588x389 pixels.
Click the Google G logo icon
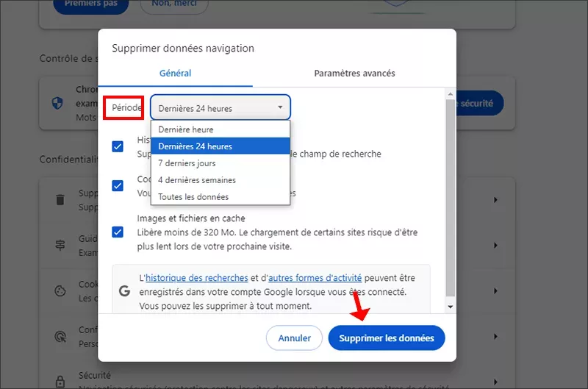[x=124, y=290]
